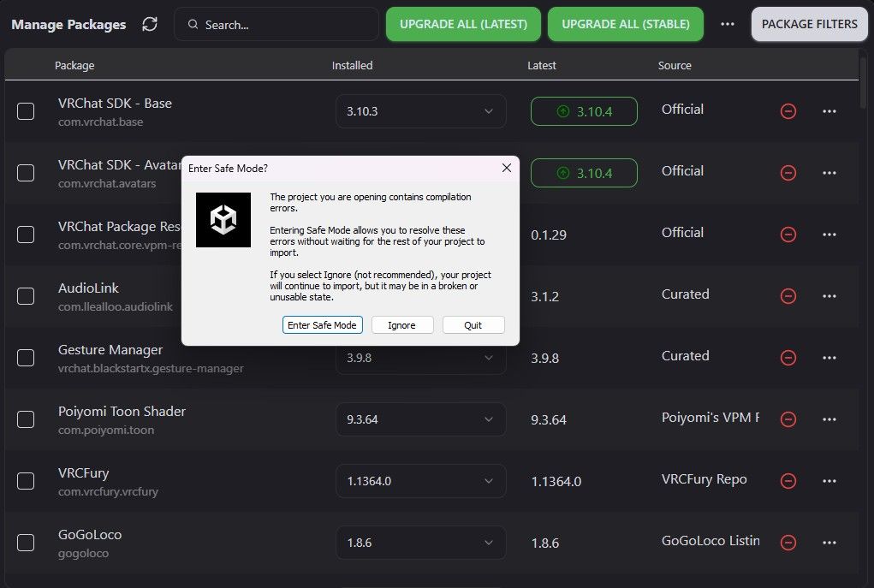Expand Poiyomi Toon Shader version dropdown
874x588 pixels.
421,419
